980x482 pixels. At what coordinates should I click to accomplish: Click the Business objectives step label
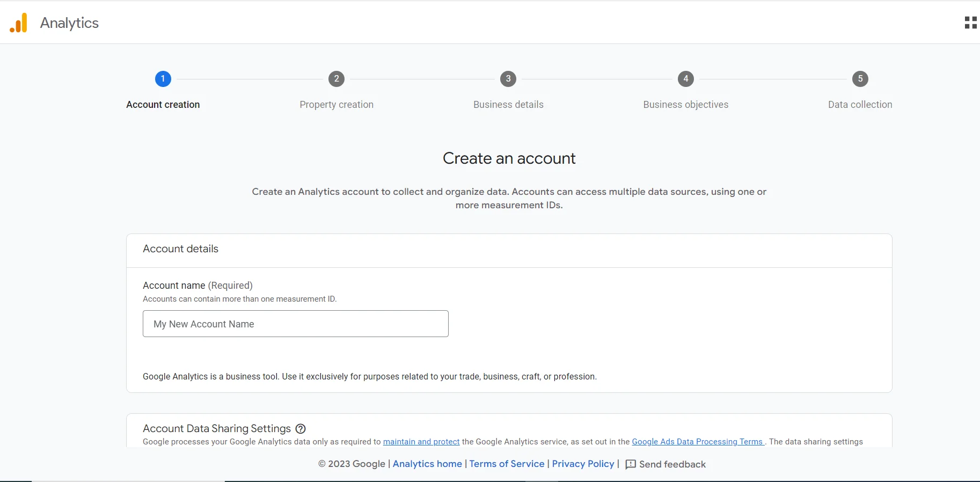pos(686,105)
